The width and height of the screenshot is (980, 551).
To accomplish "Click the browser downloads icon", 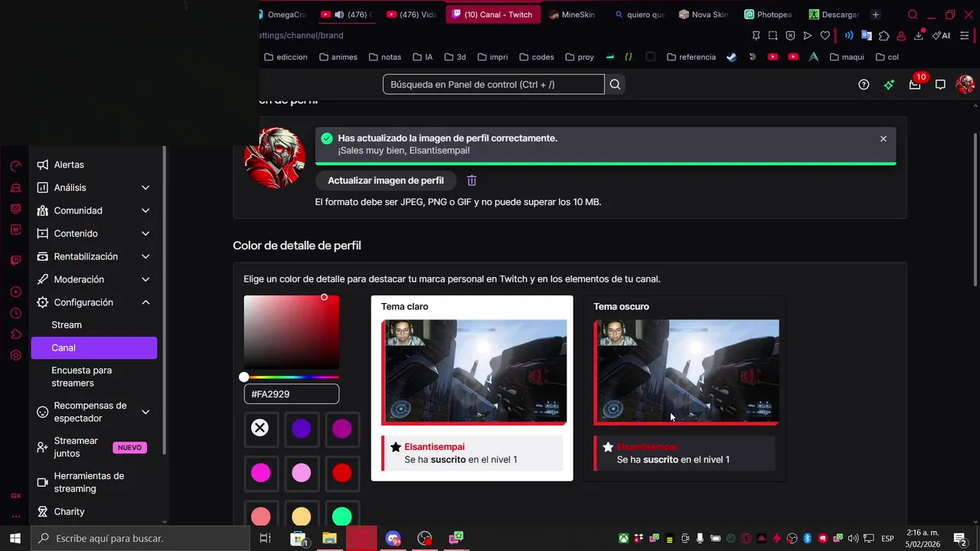I will pos(918,35).
